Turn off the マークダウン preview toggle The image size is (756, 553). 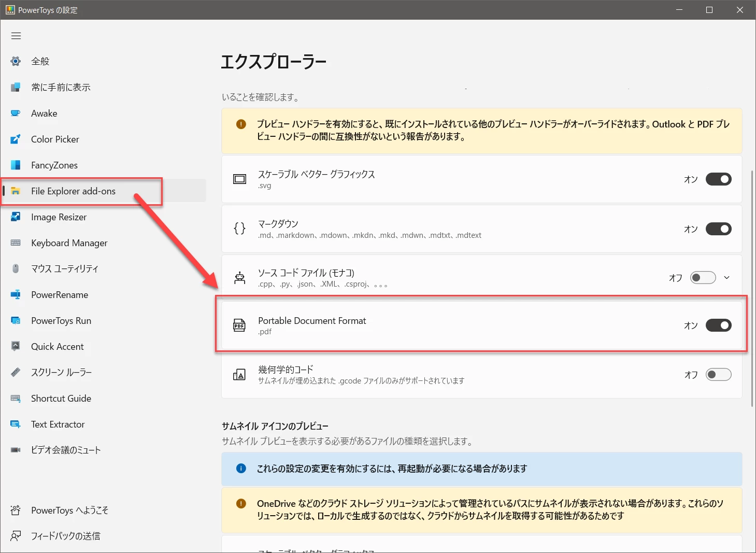pyautogui.click(x=718, y=229)
